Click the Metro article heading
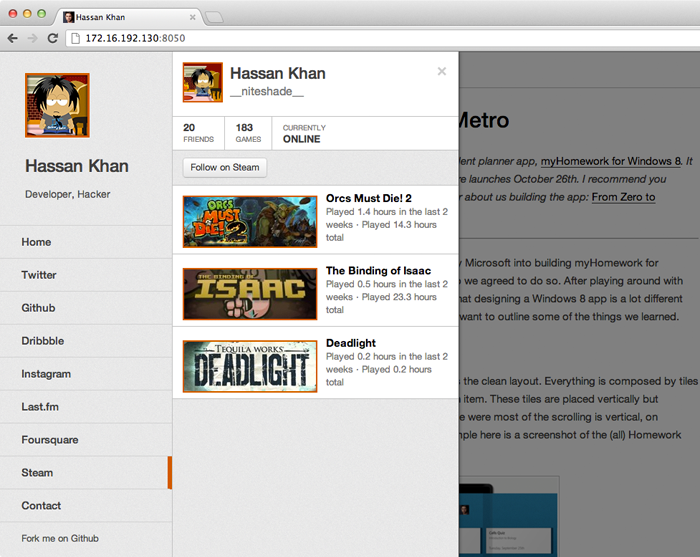 484,121
